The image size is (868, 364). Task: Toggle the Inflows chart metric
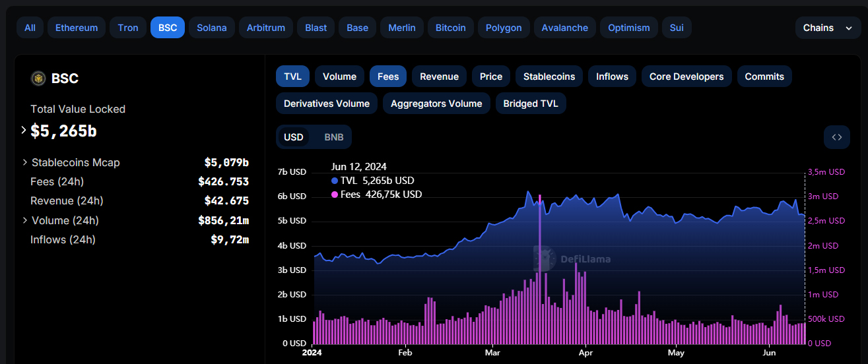(613, 76)
